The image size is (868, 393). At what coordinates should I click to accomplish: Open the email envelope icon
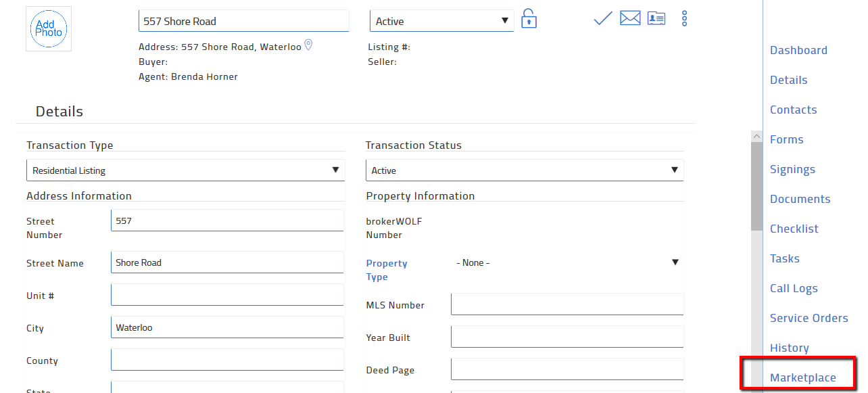(630, 18)
